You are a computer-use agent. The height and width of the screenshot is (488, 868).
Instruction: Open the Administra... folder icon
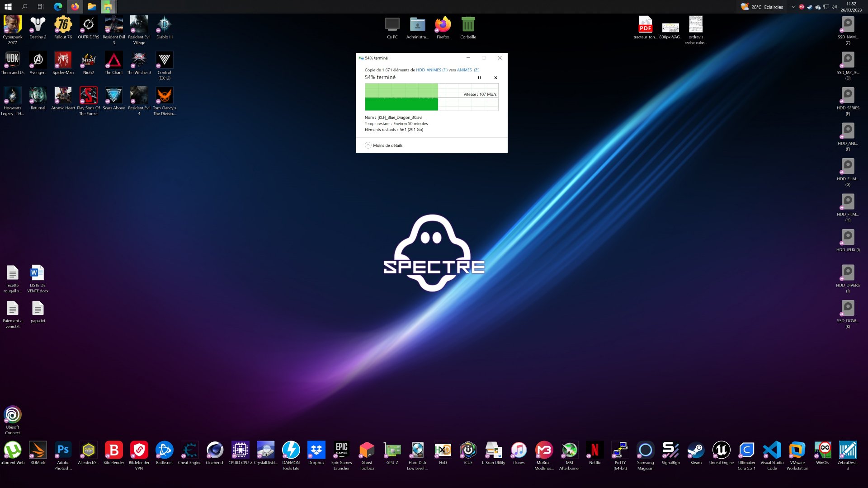tap(418, 27)
